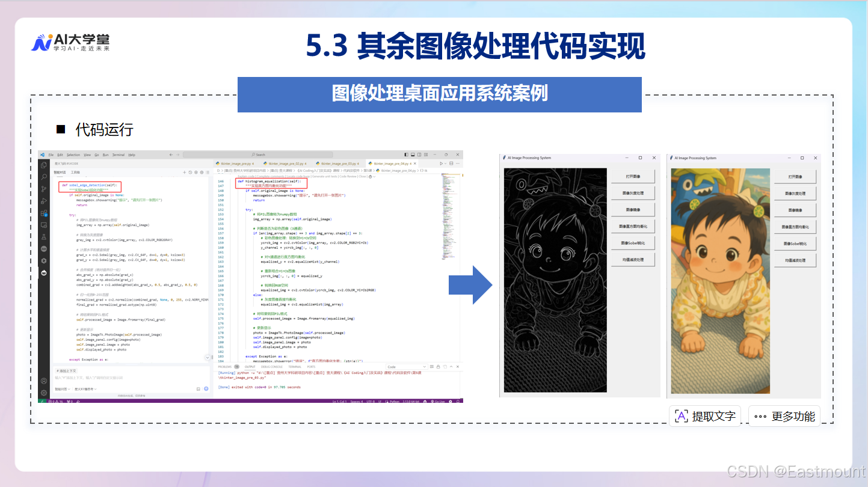Image resolution: width=868 pixels, height=487 pixels.
Task: Click 图像直方图均衡化 in left app window
Action: (x=632, y=227)
